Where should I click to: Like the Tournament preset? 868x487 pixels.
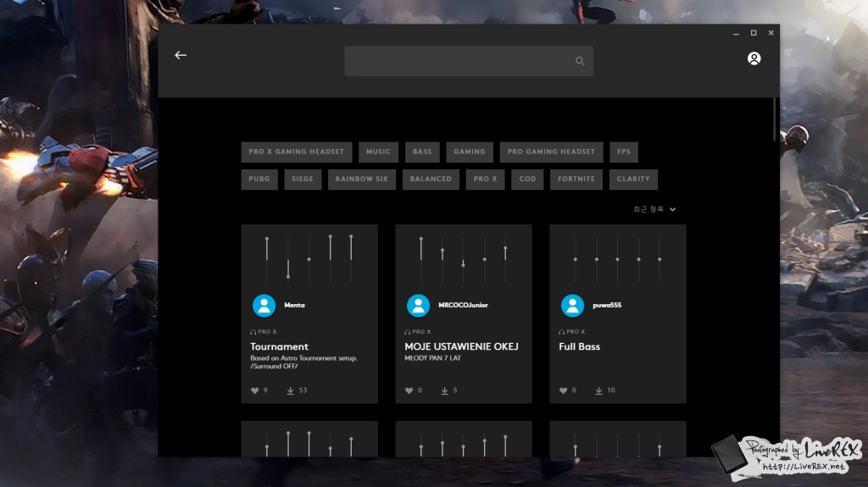coord(254,390)
